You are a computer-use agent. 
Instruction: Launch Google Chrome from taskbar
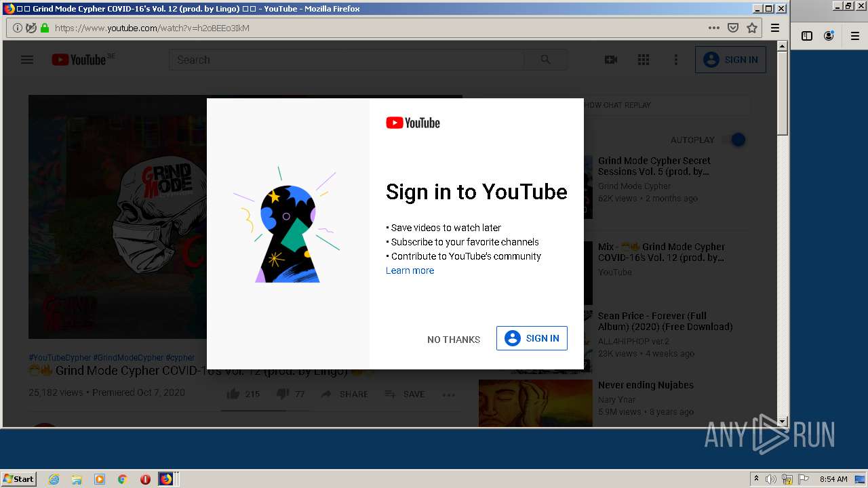pos(122,479)
